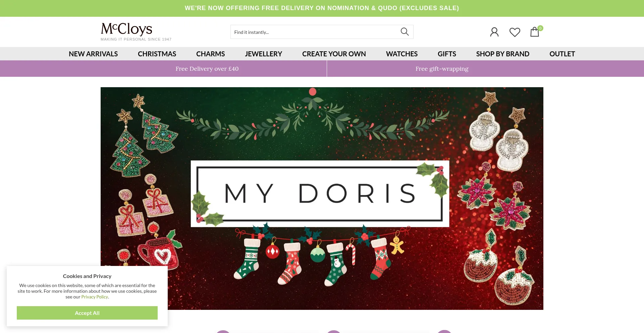644x333 pixels.
Task: Open the shopping bag icon
Action: click(x=534, y=32)
